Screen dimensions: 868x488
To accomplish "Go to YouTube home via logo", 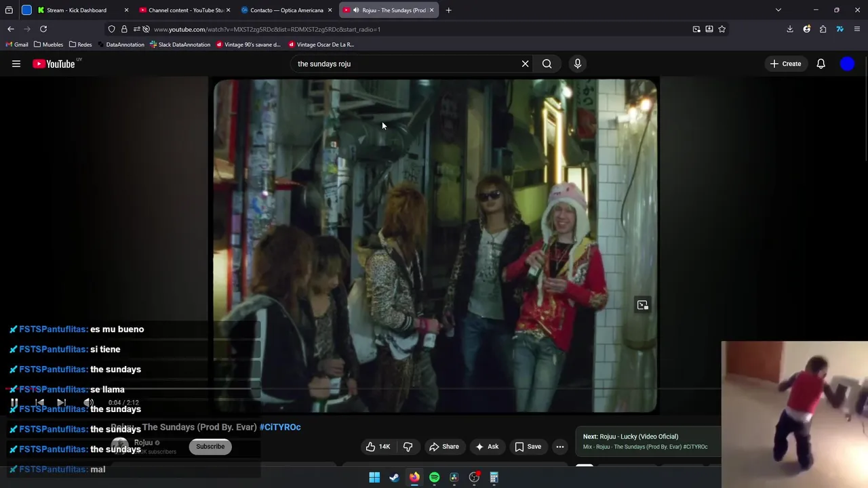I will (54, 64).
